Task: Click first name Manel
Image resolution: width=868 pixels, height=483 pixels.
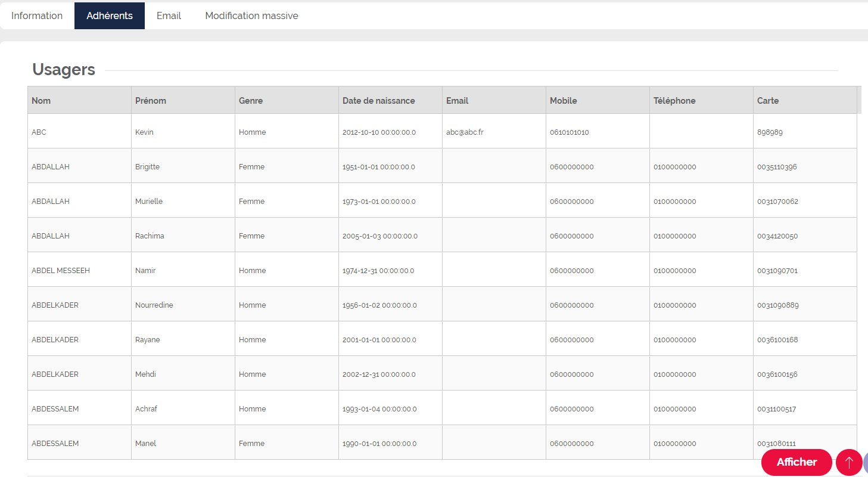Action: [x=145, y=444]
